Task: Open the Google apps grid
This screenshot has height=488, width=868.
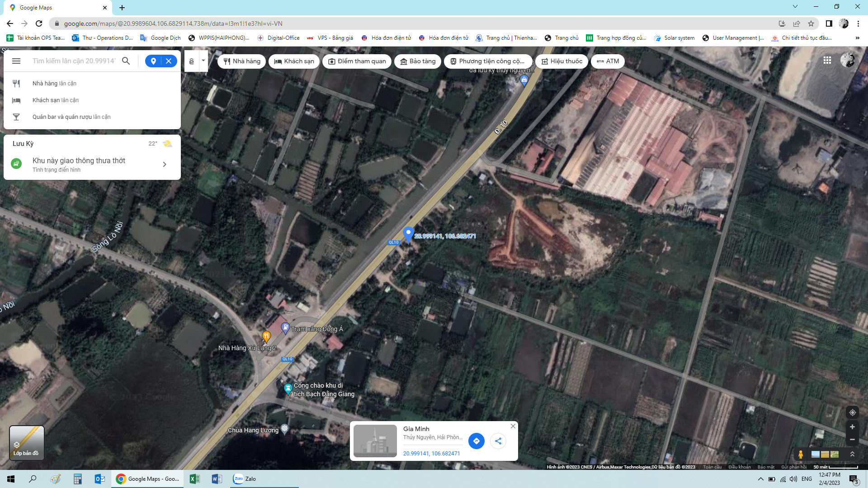Action: tap(827, 60)
